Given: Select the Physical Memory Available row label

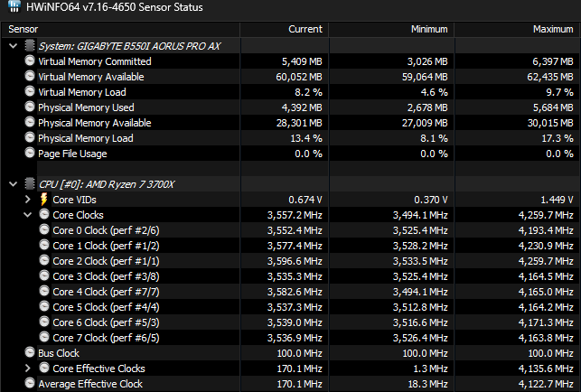Looking at the screenshot, I should pos(95,123).
